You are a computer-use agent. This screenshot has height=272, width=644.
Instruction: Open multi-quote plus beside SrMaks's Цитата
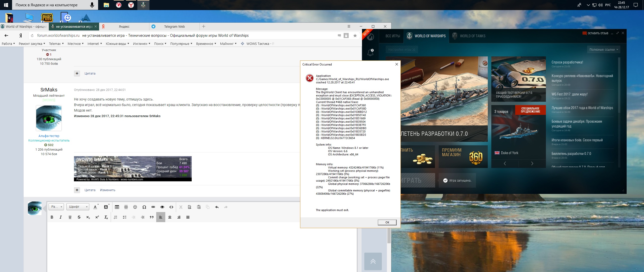point(77,190)
